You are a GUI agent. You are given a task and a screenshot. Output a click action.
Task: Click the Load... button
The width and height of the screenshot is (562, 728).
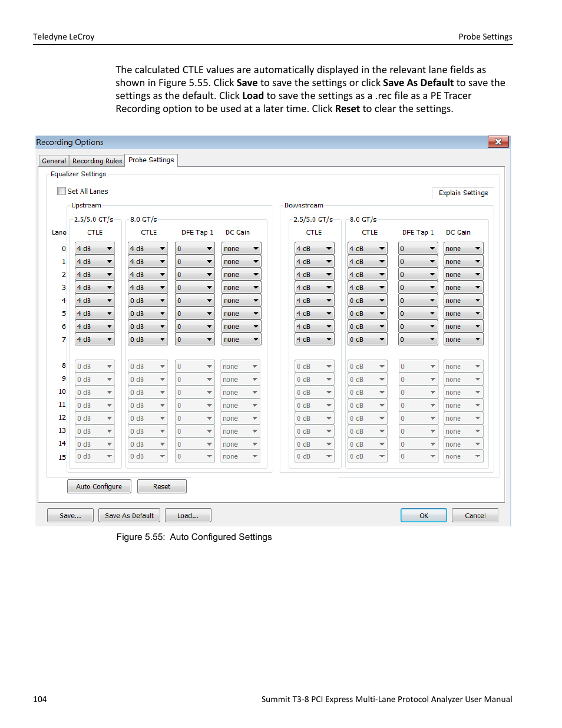pos(188,516)
